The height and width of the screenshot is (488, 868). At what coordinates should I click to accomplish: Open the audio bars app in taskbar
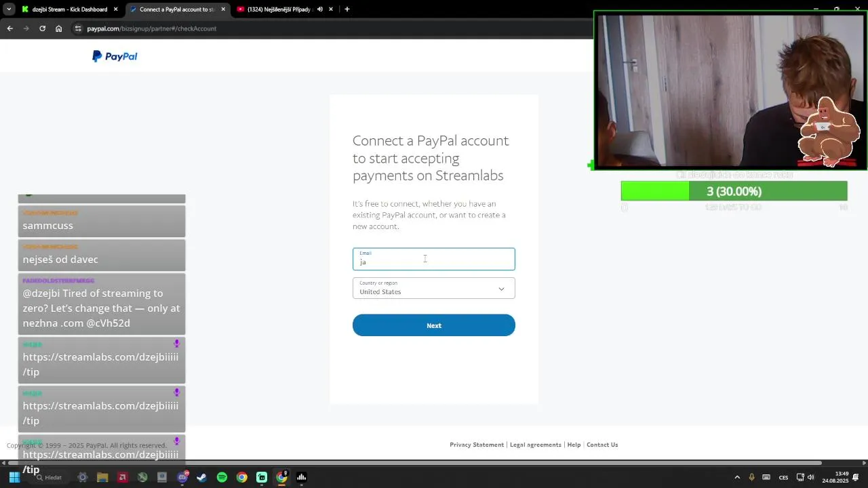301,477
